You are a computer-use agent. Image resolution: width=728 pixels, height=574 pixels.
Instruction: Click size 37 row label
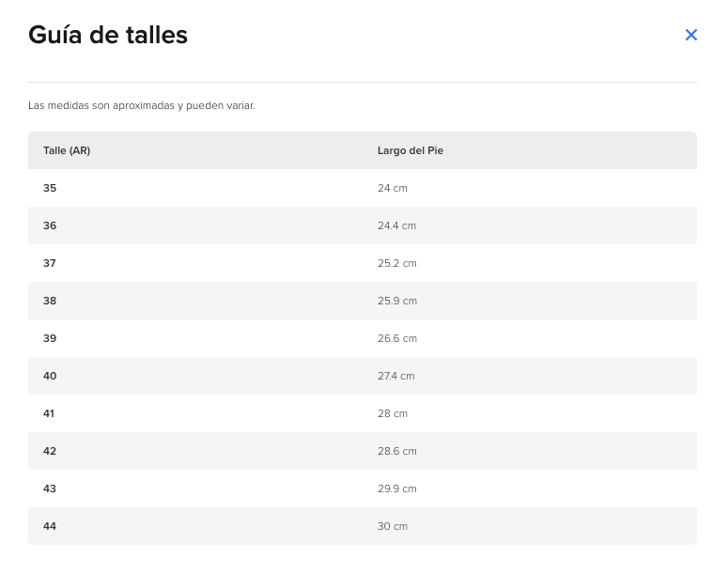(49, 263)
